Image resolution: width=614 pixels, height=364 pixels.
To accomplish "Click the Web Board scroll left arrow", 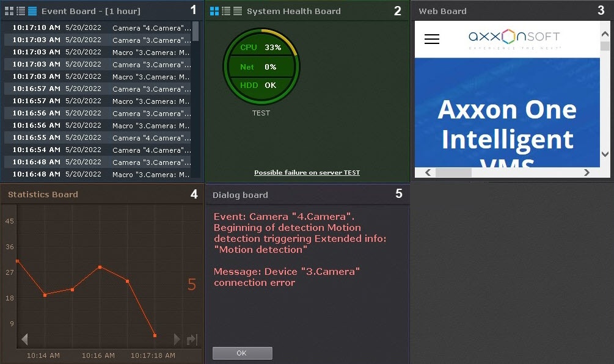I will coord(428,173).
